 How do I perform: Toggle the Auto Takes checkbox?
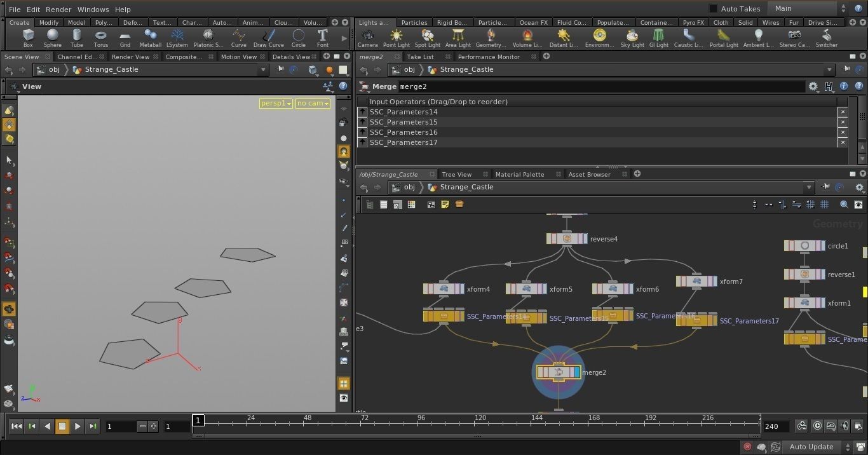click(x=713, y=9)
